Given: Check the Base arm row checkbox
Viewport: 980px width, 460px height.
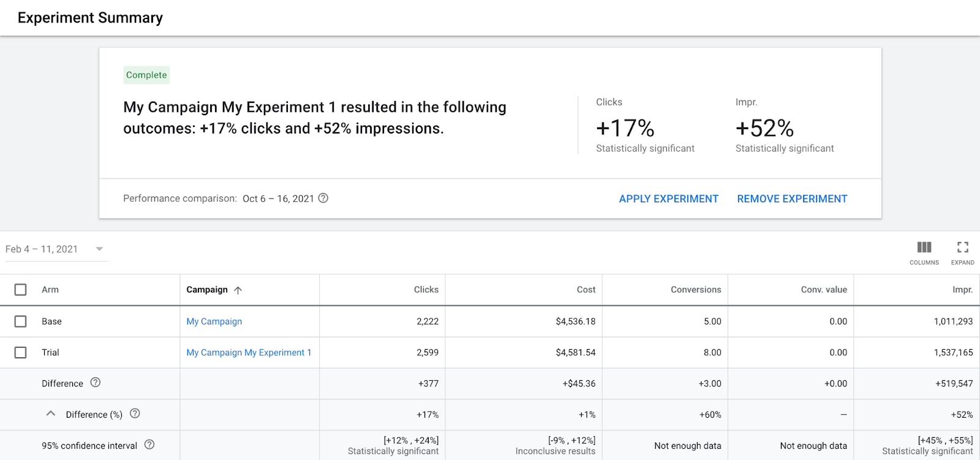Looking at the screenshot, I should point(20,322).
